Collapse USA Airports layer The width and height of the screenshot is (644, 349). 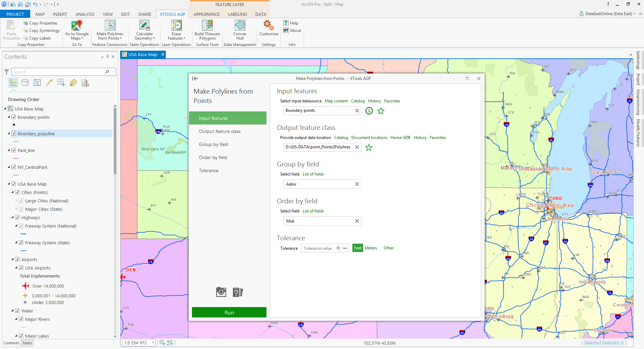pos(16,268)
